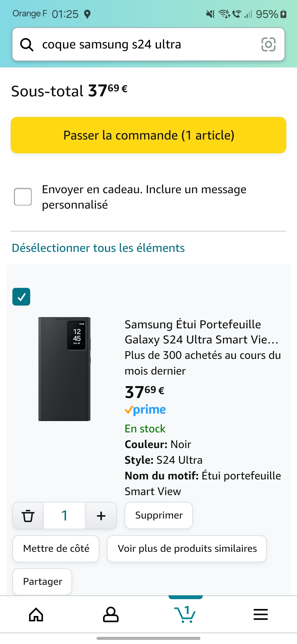
Task: Open the Home tab icon
Action: coord(36,615)
